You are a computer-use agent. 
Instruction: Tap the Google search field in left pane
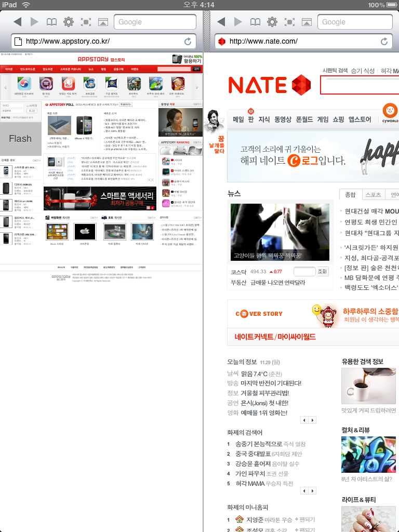pos(155,22)
